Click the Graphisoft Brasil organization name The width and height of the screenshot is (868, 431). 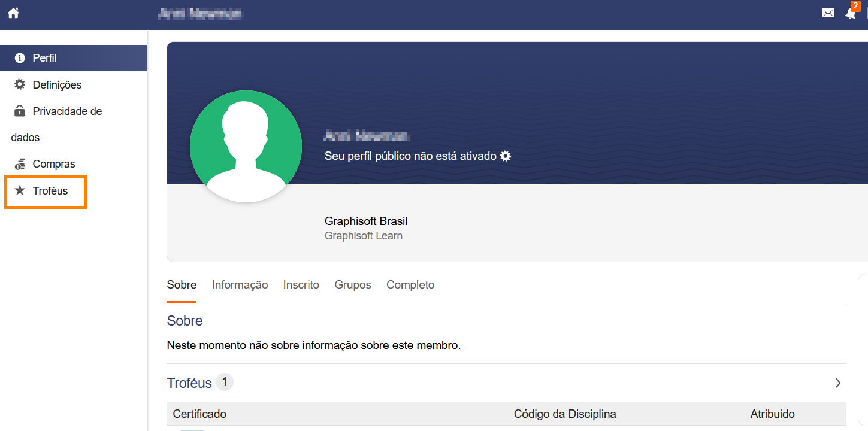[366, 221]
